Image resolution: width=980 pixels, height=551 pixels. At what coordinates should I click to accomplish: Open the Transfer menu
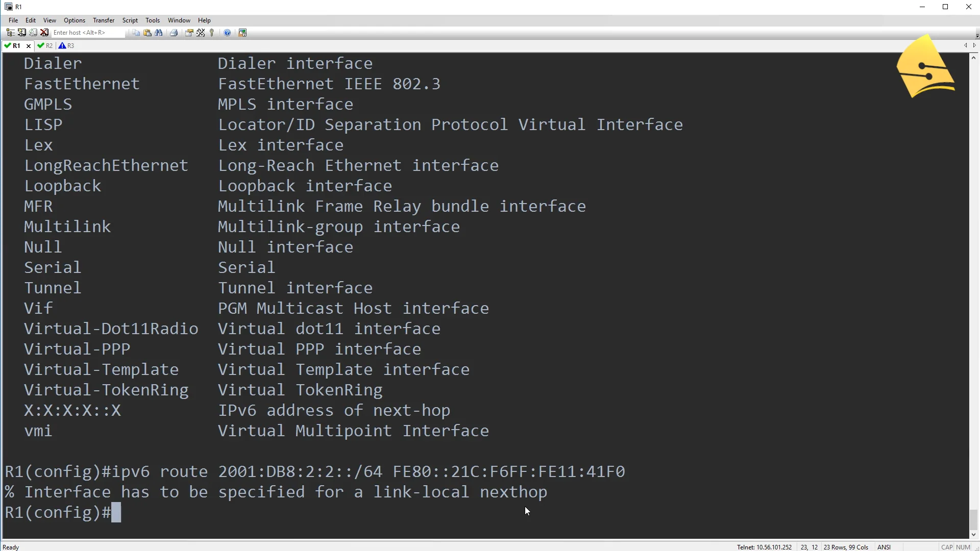pos(104,20)
